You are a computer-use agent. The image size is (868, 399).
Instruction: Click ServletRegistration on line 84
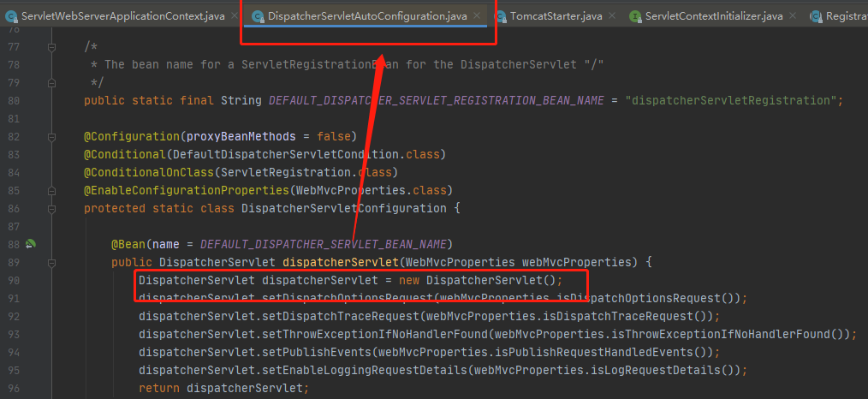tap(286, 173)
